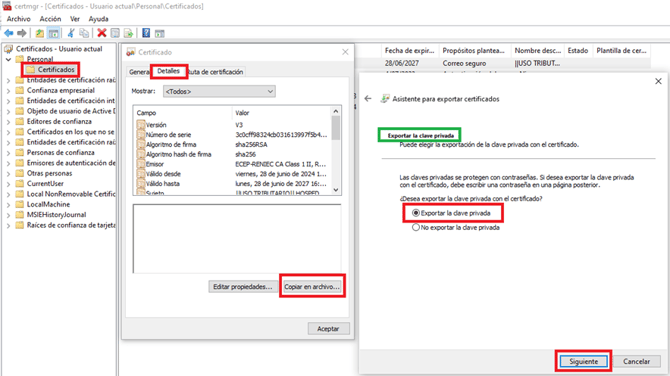Toggle the Show/Hide action pane icon
Viewport: 670px width, 376px height.
coord(159,33)
